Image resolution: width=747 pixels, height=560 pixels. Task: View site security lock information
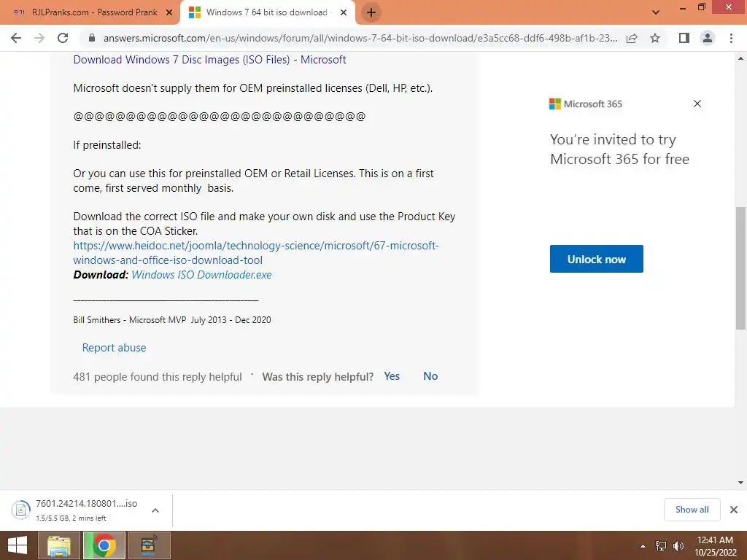pos(92,38)
